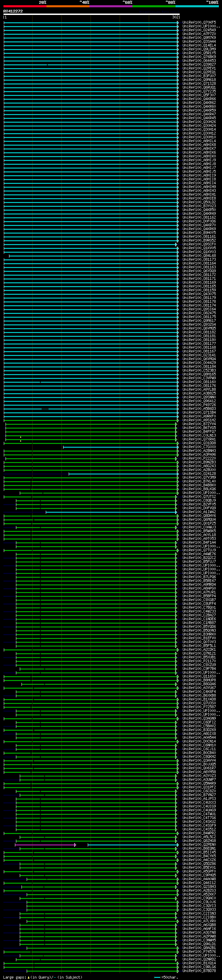Click the cyan alignment bar of C7G0X0
Viewport: 222px width, 980px height.
tap(121, 447)
